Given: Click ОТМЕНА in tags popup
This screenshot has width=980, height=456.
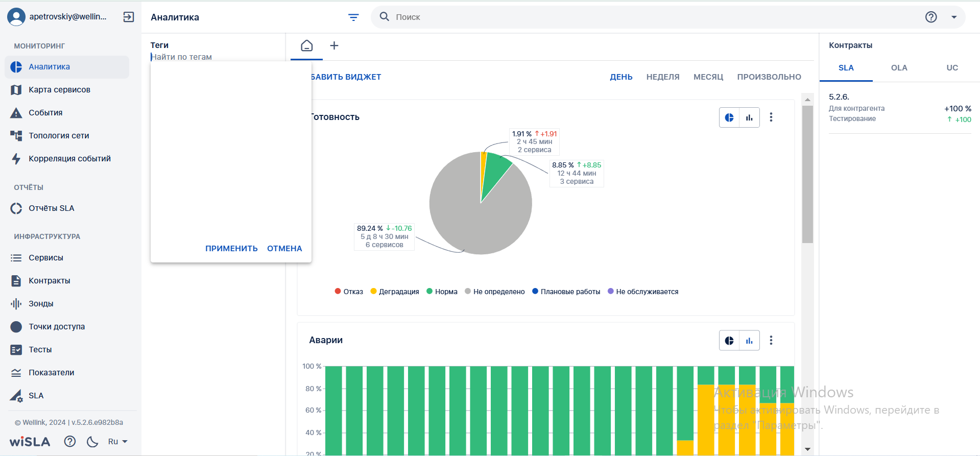Looking at the screenshot, I should pos(284,249).
